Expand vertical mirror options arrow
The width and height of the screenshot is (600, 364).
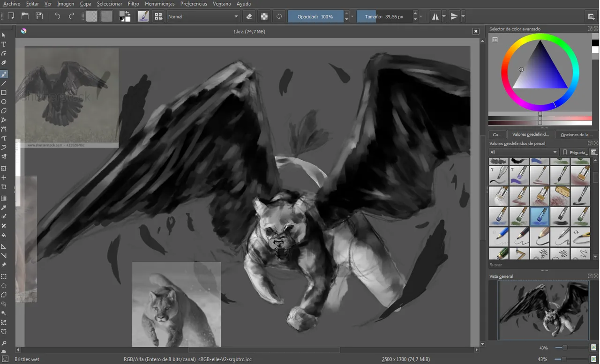tap(463, 16)
